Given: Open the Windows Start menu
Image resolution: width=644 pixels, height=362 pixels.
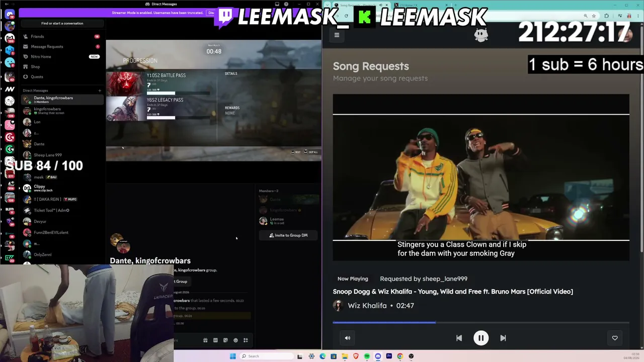Looking at the screenshot, I should 232,356.
